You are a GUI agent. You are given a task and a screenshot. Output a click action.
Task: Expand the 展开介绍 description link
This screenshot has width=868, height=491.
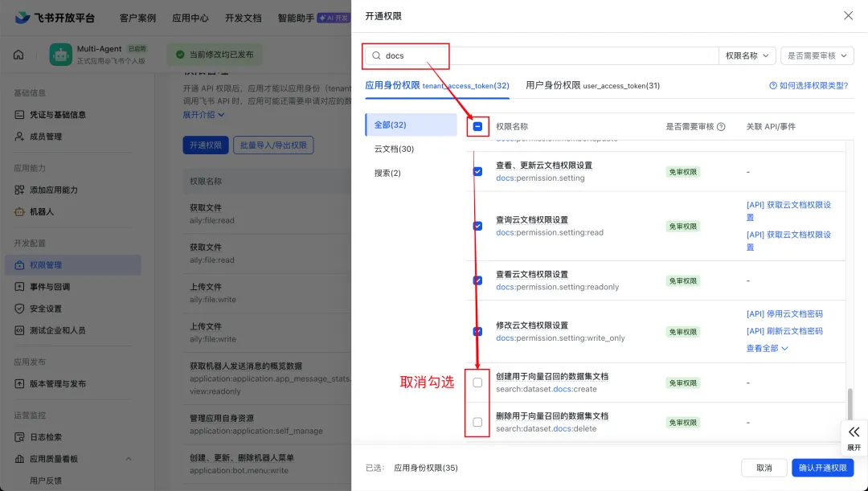(203, 115)
